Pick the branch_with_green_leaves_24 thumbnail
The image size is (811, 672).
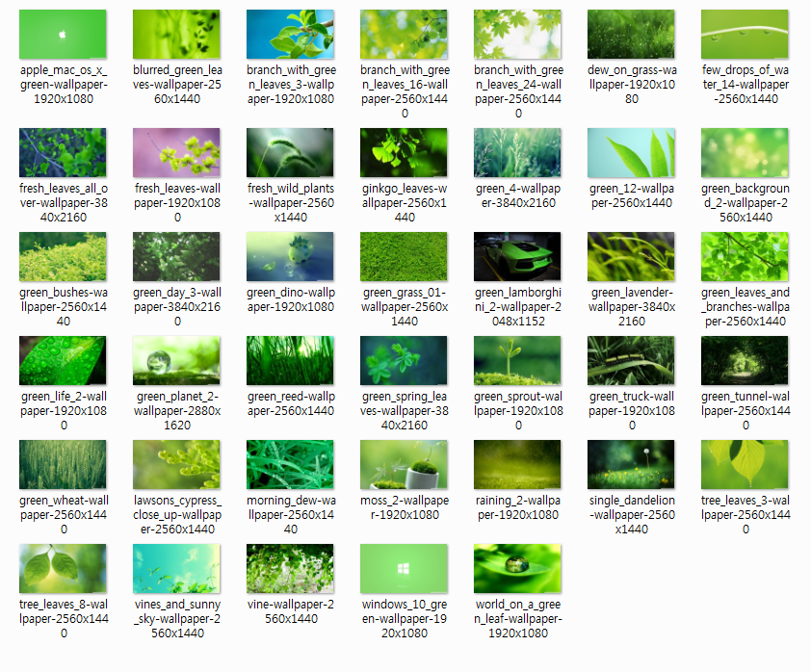(x=517, y=34)
